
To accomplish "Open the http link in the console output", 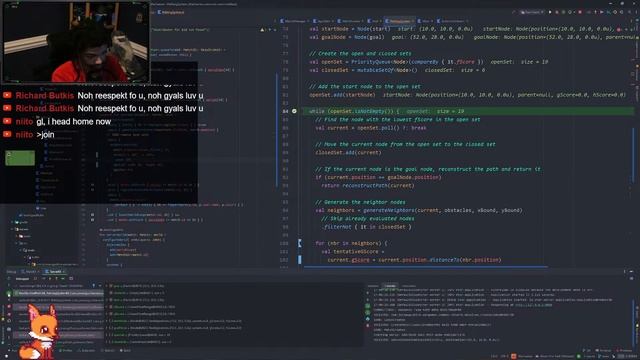I will click(533, 305).
